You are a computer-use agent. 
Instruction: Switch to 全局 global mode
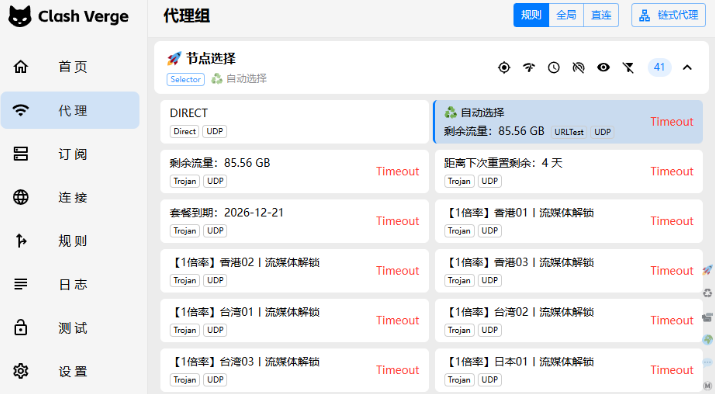tap(566, 15)
